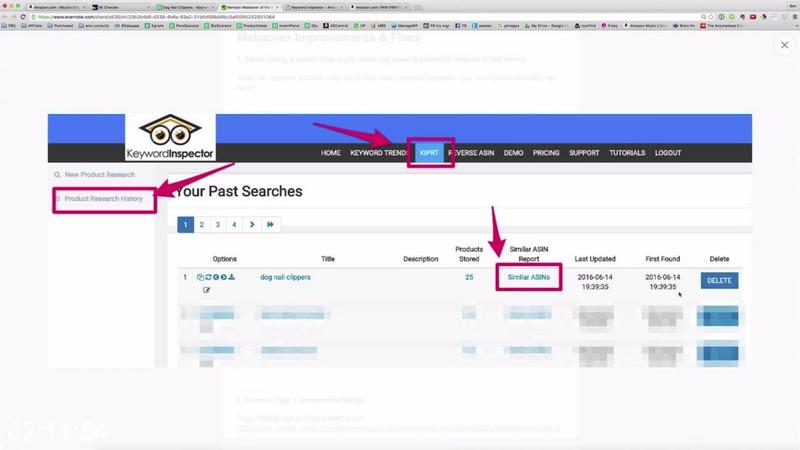Click the search icon beside New Product Research
This screenshot has width=800, height=450.
[57, 174]
